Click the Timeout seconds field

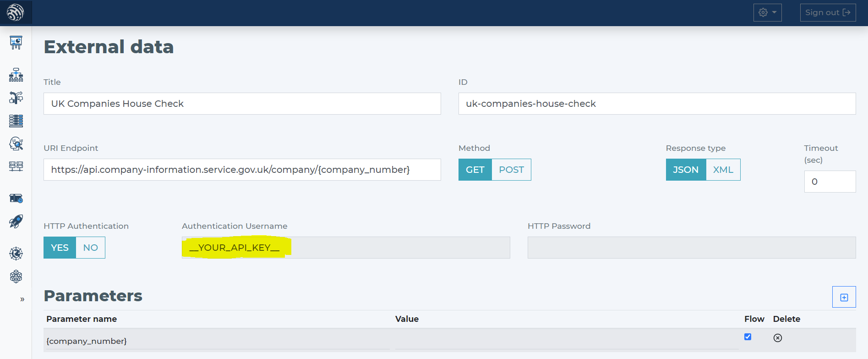(830, 182)
